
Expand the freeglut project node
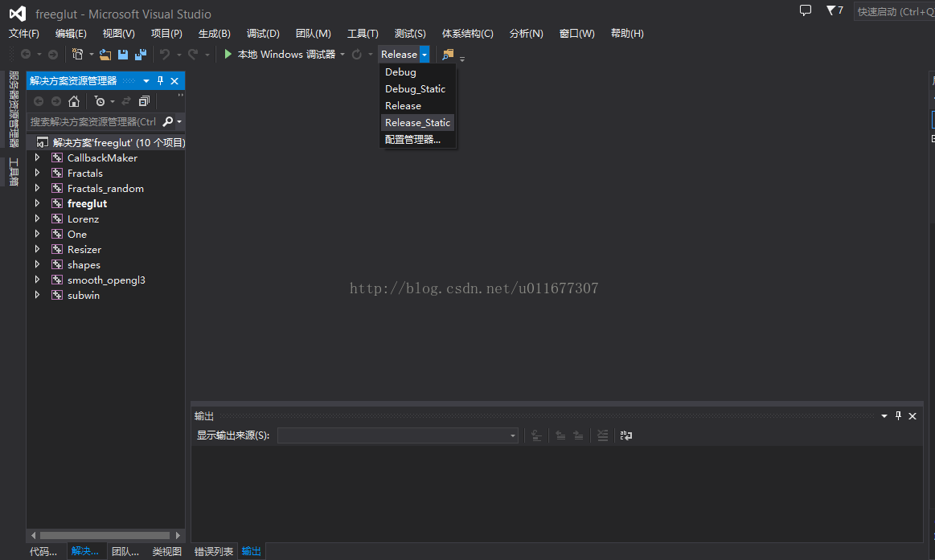point(37,204)
